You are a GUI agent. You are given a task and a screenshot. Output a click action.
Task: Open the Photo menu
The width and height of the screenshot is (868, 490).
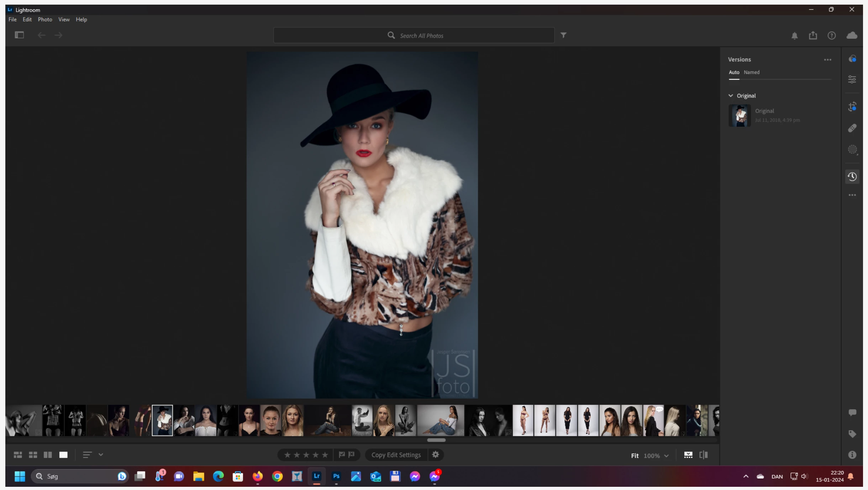tap(45, 20)
